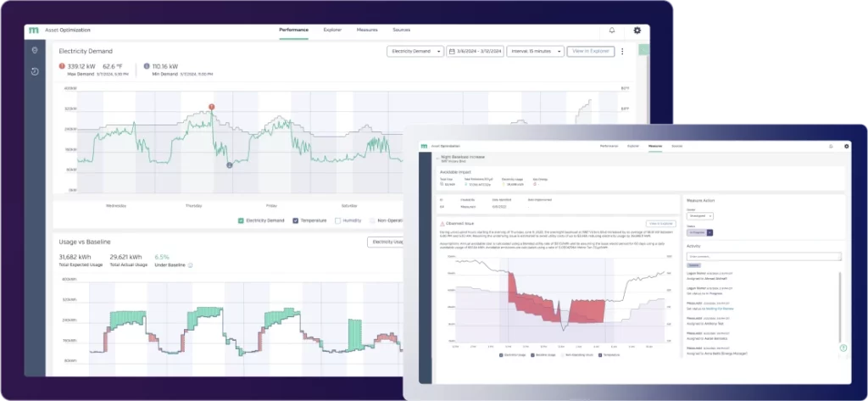Click the 29,621 kWh actual usage value

tap(125, 257)
